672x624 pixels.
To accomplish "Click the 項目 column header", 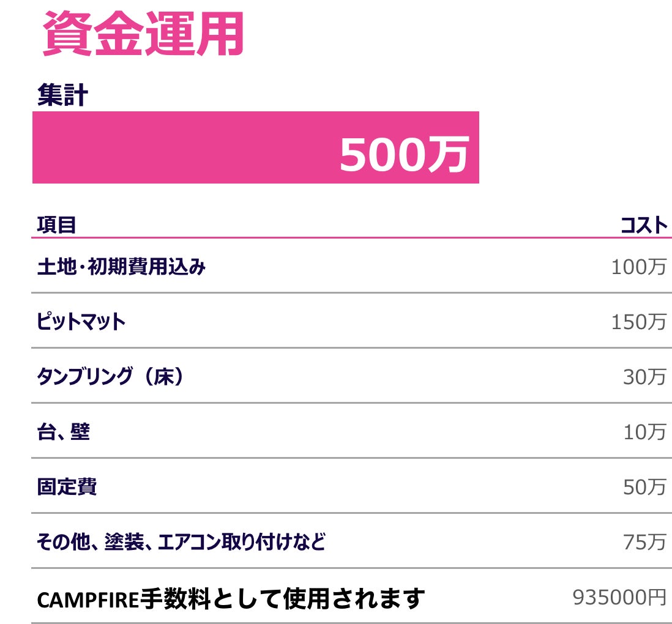I will click(56, 225).
